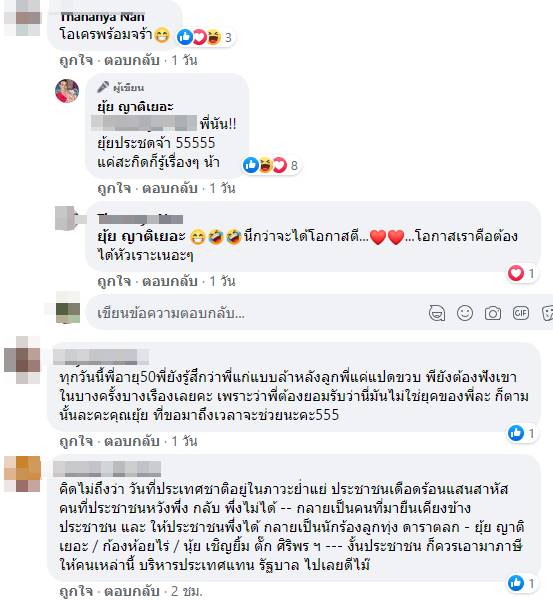View the eight reactions on the author's reply
Screen dimensions: 553x602
[271, 165]
